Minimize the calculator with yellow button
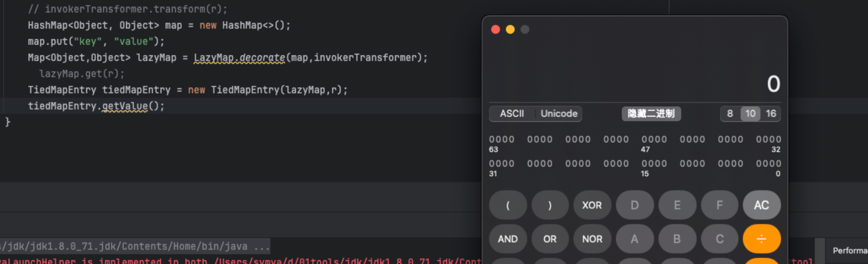Screen dimensions: 868x264 click(510, 29)
